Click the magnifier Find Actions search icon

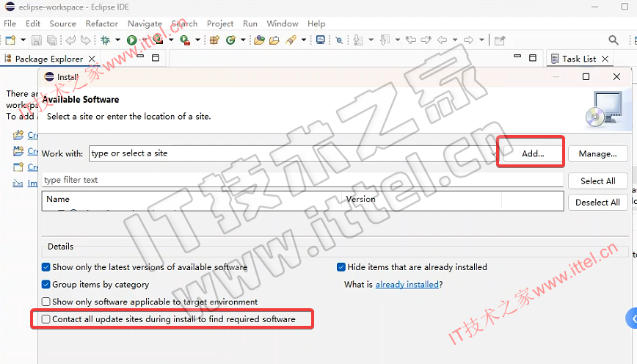tap(614, 40)
